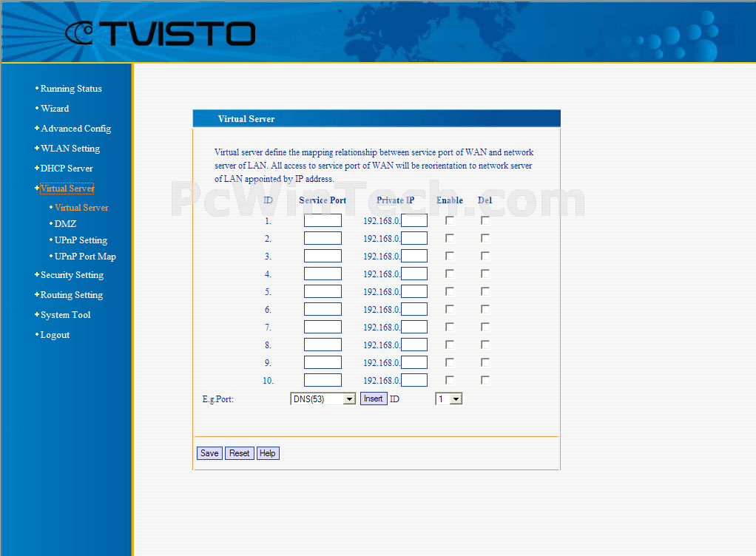Click the Private IP field in row 4

click(414, 274)
